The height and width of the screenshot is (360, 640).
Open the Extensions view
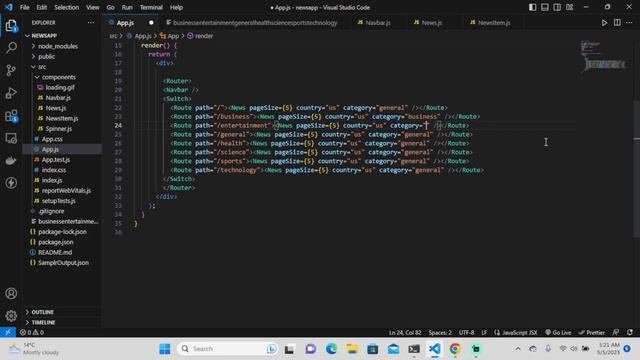(11, 116)
